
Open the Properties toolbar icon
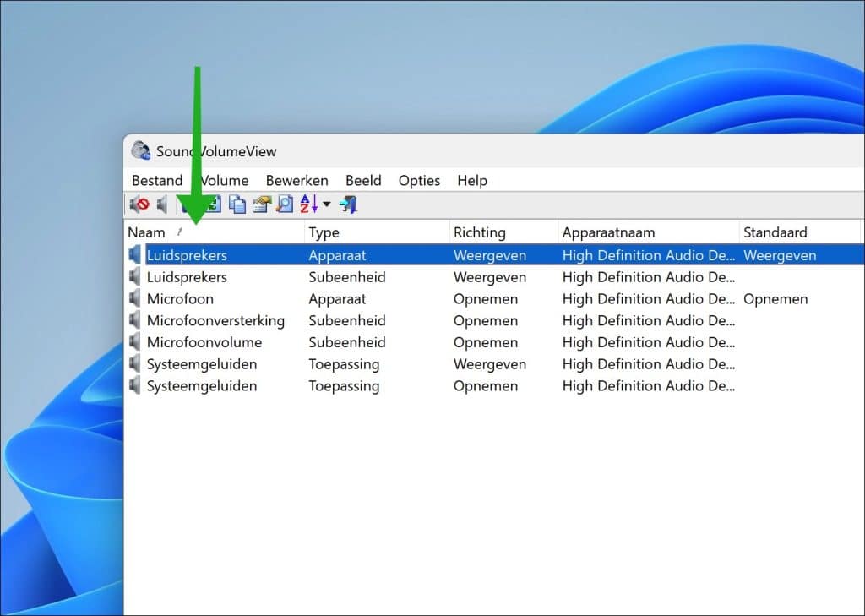(x=262, y=204)
